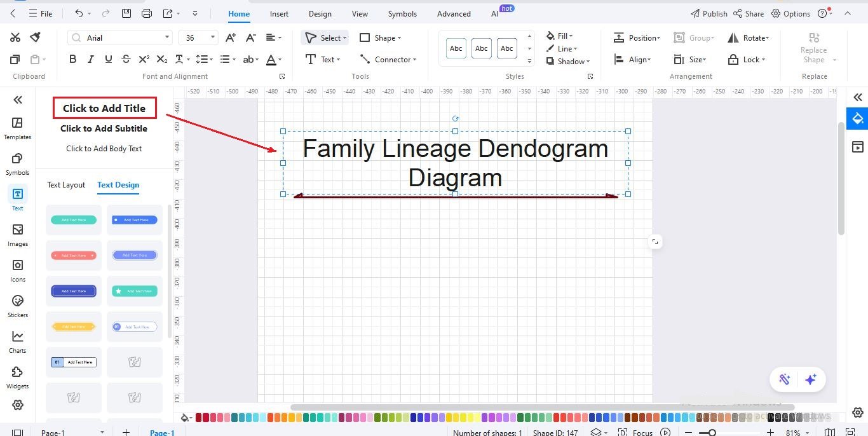Viewport: 868px width, 436px height.
Task: Pick a red swatch from the bottom color bar
Action: pos(198,418)
